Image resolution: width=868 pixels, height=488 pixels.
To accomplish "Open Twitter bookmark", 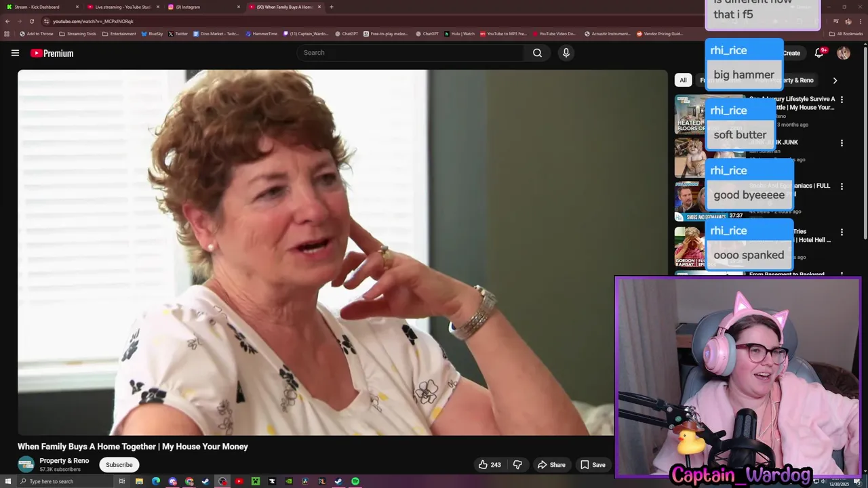I will point(178,34).
